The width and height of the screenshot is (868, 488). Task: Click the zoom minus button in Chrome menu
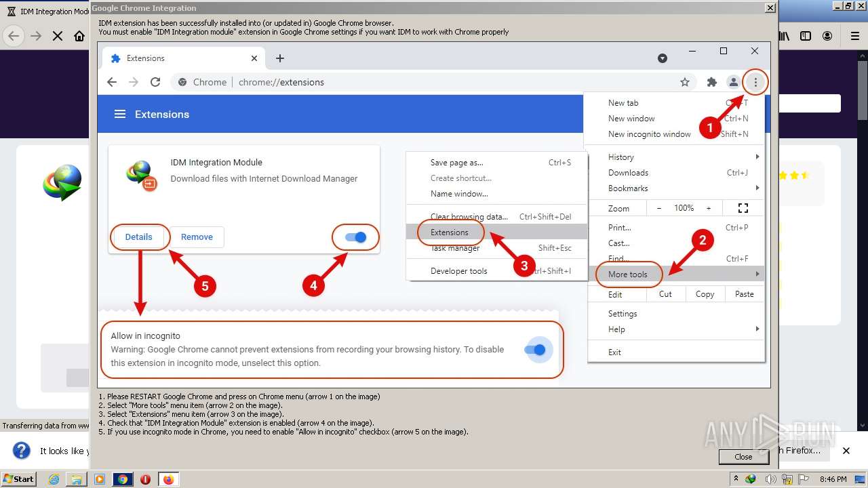point(658,208)
